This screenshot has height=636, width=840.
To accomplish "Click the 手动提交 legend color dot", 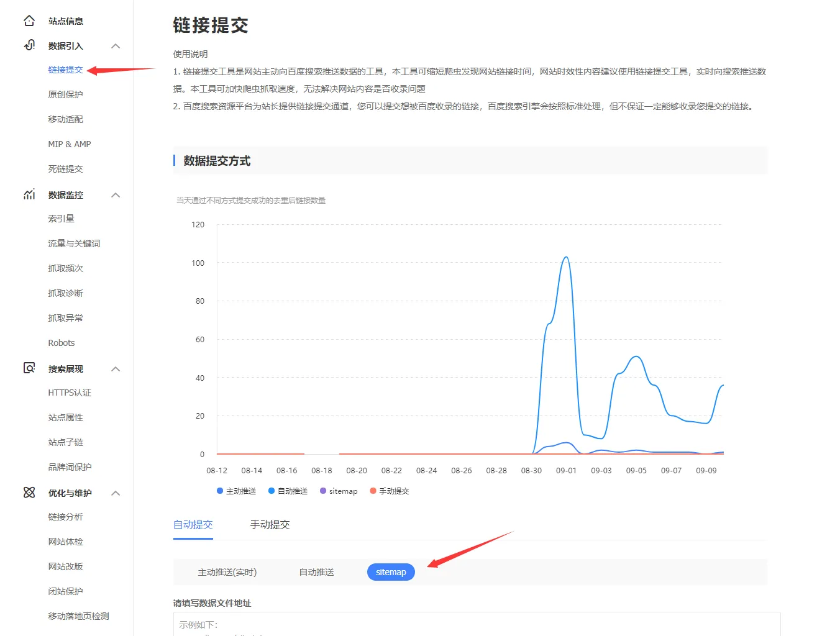I will [x=373, y=491].
